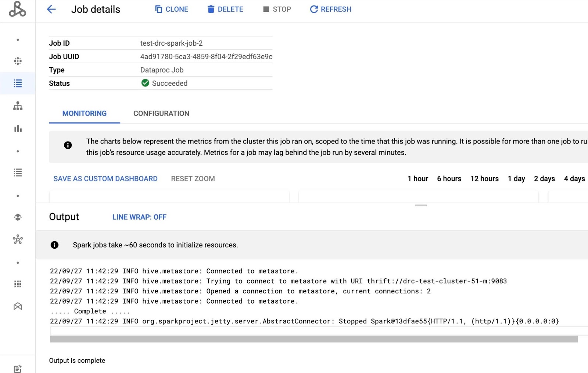Screen dimensions: 588x373
Task: Open Clusters via the dotted-hexagon sidebar icon
Action: (x=18, y=61)
